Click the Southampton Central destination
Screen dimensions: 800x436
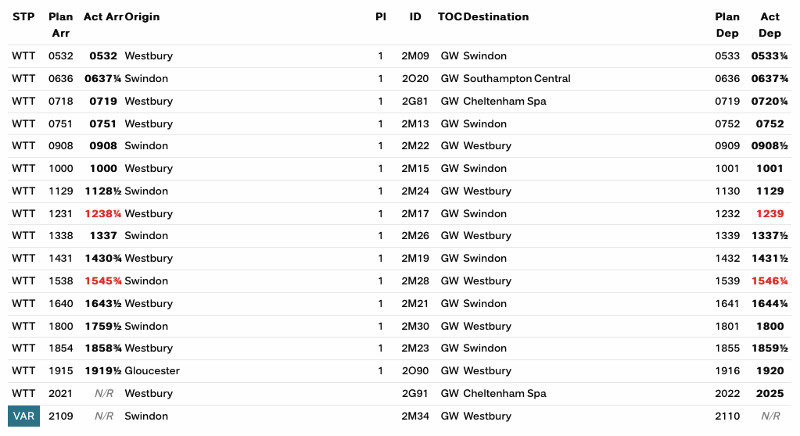coord(517,79)
